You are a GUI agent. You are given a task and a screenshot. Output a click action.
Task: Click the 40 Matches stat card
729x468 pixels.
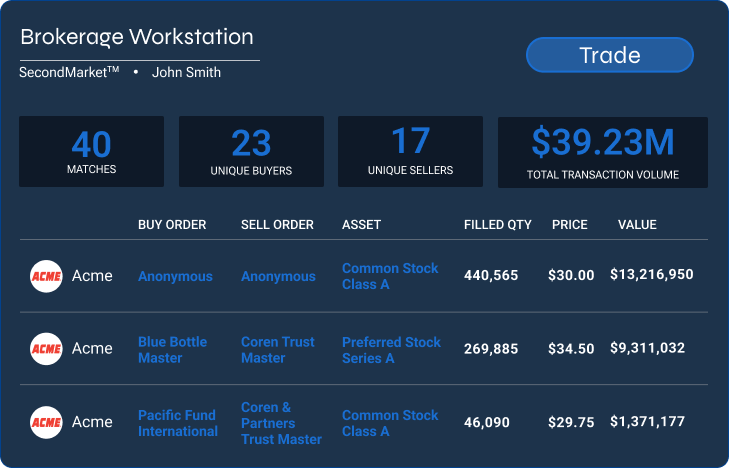tap(91, 152)
